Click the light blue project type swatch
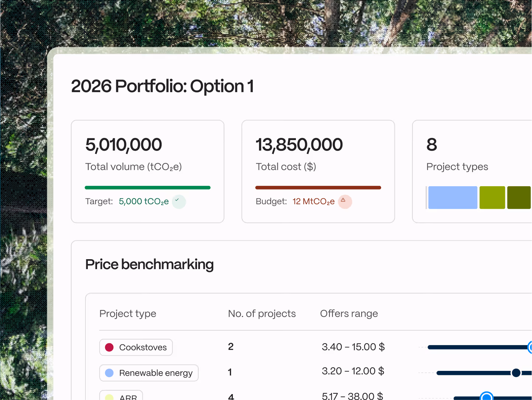 pyautogui.click(x=453, y=198)
